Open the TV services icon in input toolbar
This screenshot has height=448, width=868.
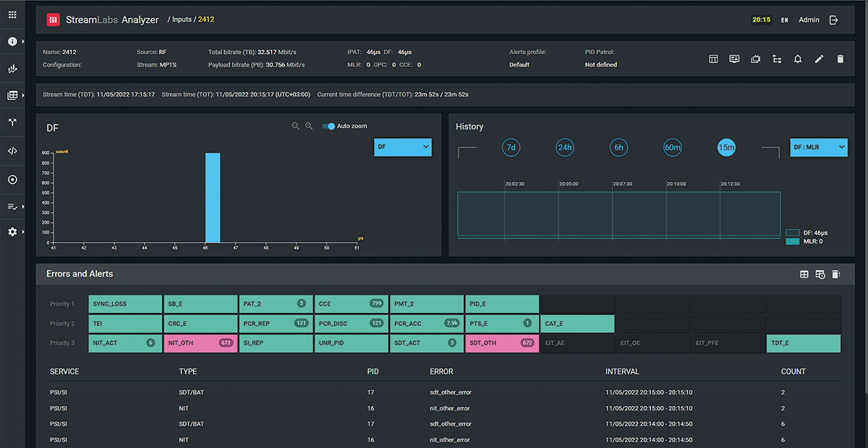pyautogui.click(x=756, y=59)
